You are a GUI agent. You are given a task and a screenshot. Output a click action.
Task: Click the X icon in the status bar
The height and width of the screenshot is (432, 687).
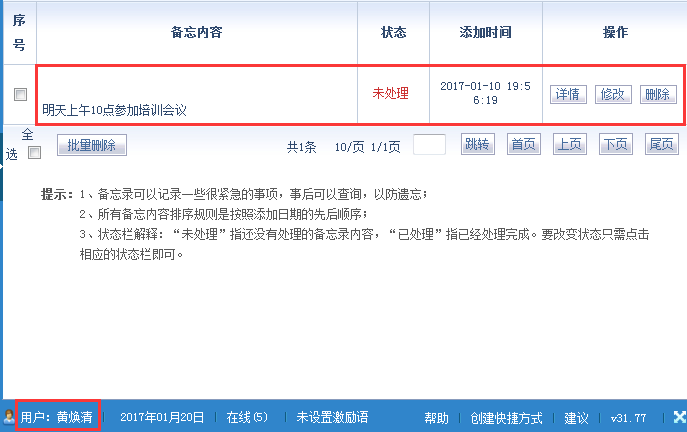[678, 416]
